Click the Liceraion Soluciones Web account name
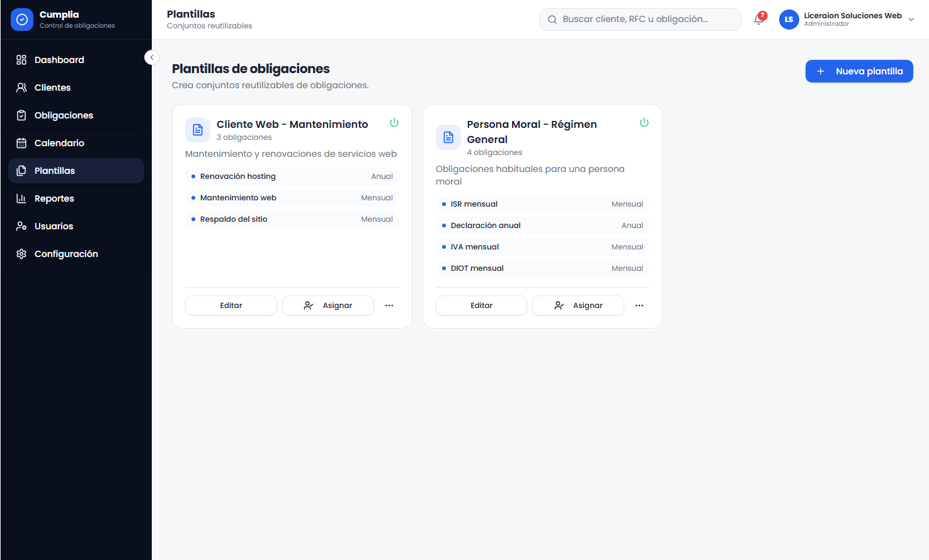The height and width of the screenshot is (560, 929). tap(853, 16)
